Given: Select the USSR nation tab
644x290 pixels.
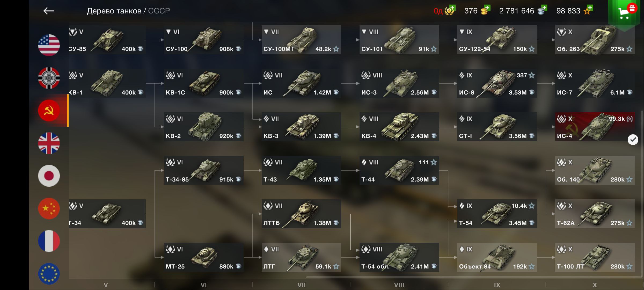Looking at the screenshot, I should (x=49, y=110).
